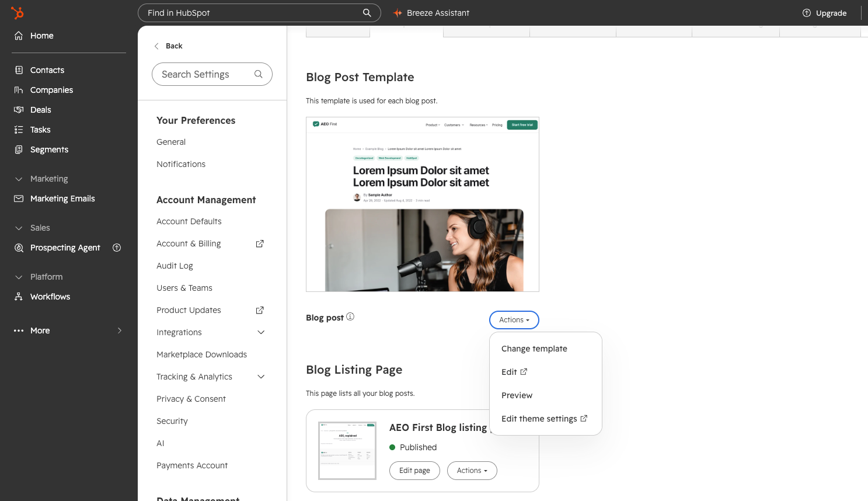Open Users & Teams settings
868x501 pixels.
pyautogui.click(x=184, y=288)
